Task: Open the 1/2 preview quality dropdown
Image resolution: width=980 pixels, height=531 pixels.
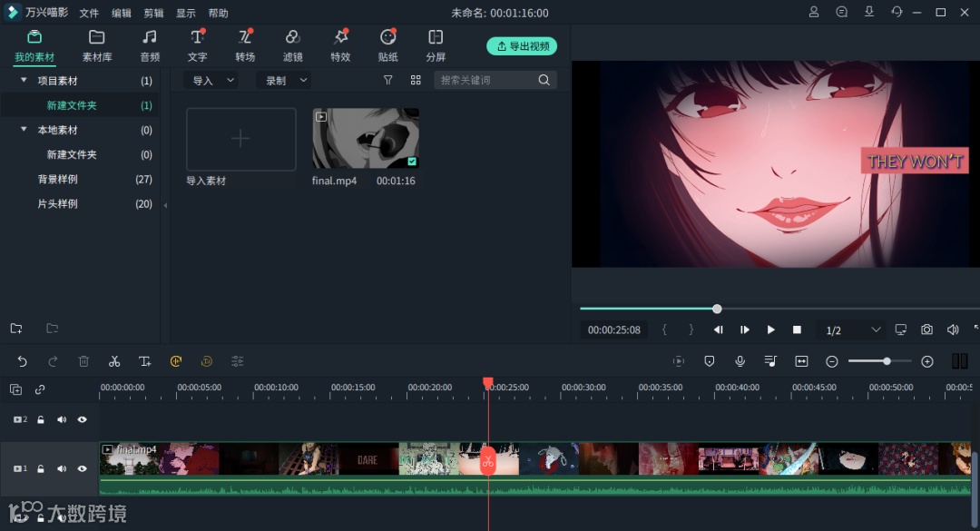Action: point(852,329)
